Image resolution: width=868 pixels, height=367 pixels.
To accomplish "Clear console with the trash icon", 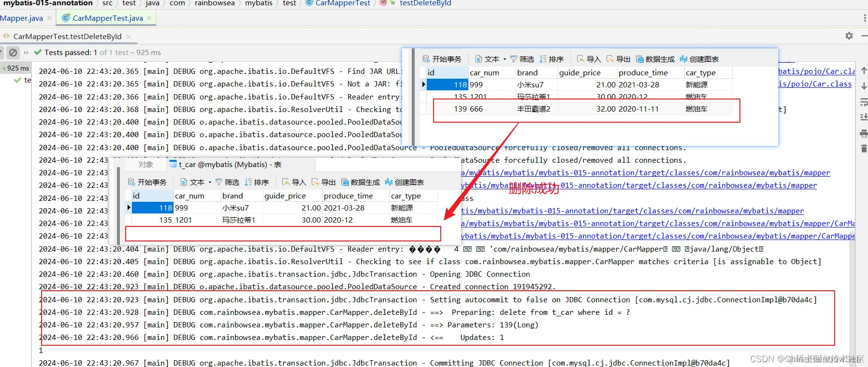I will point(864,148).
